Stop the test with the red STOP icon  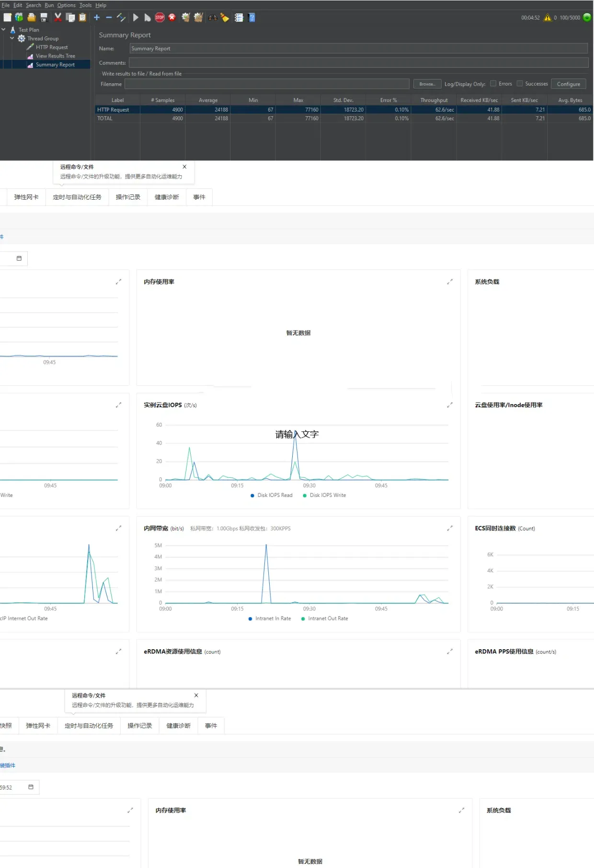point(160,18)
